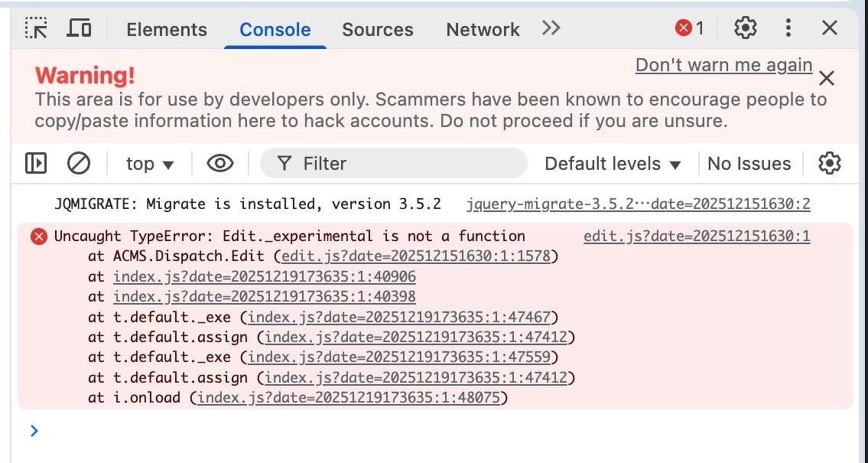This screenshot has height=463, width=868.
Task: Click the Don't warn me again link
Action: pyautogui.click(x=723, y=65)
